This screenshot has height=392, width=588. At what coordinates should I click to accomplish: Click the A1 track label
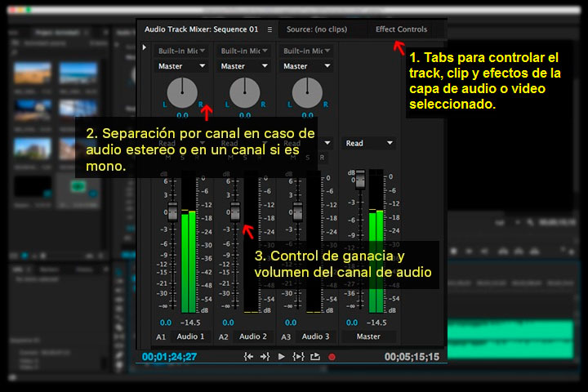pos(161,336)
